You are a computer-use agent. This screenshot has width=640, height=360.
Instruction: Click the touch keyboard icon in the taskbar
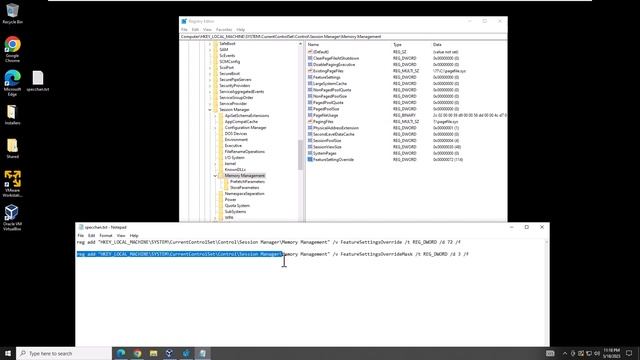point(550,353)
